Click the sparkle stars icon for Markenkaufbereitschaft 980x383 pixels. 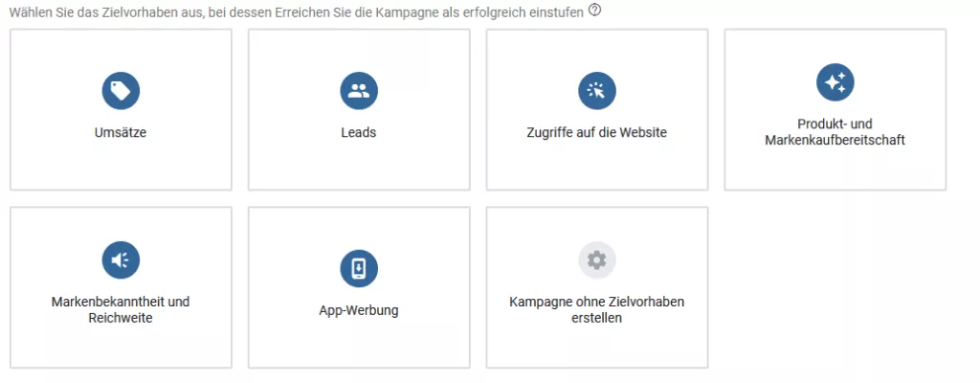pyautogui.click(x=835, y=82)
